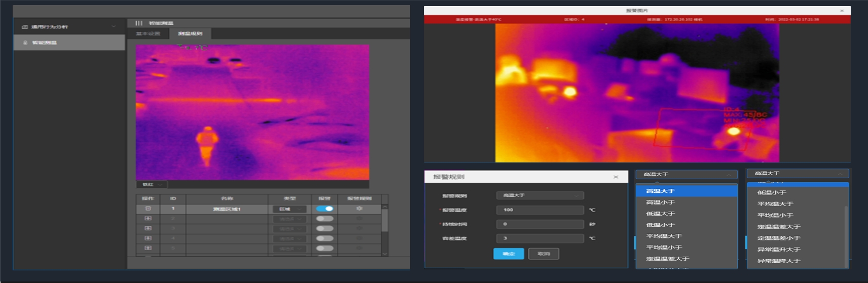Click the blue 确定 button
The height and width of the screenshot is (283, 868).
tap(508, 254)
